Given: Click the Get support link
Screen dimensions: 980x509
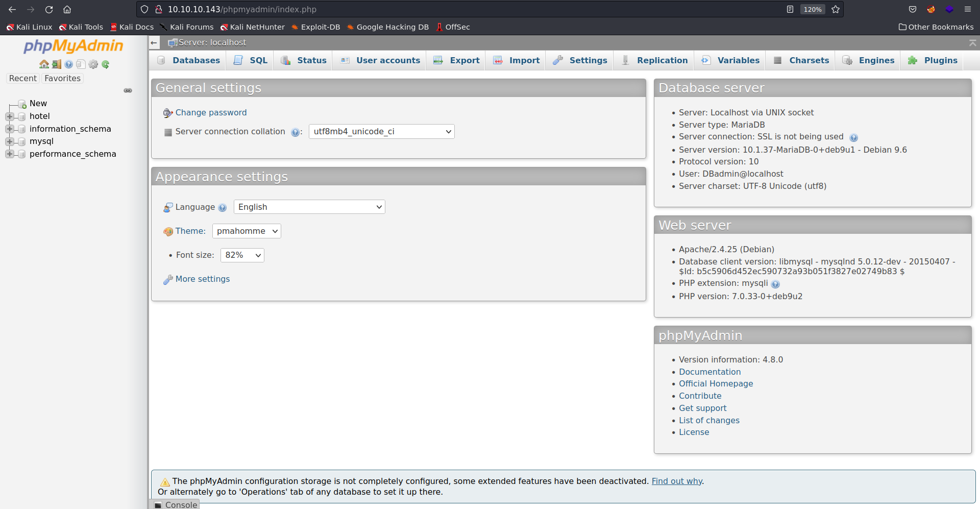Looking at the screenshot, I should pyautogui.click(x=702, y=408).
